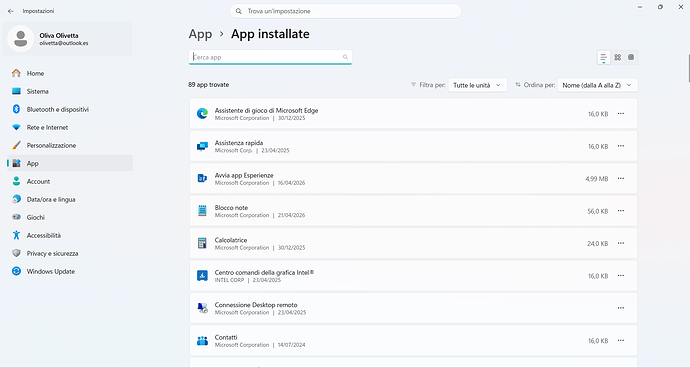Open more options for Calcolatrice

(621, 243)
